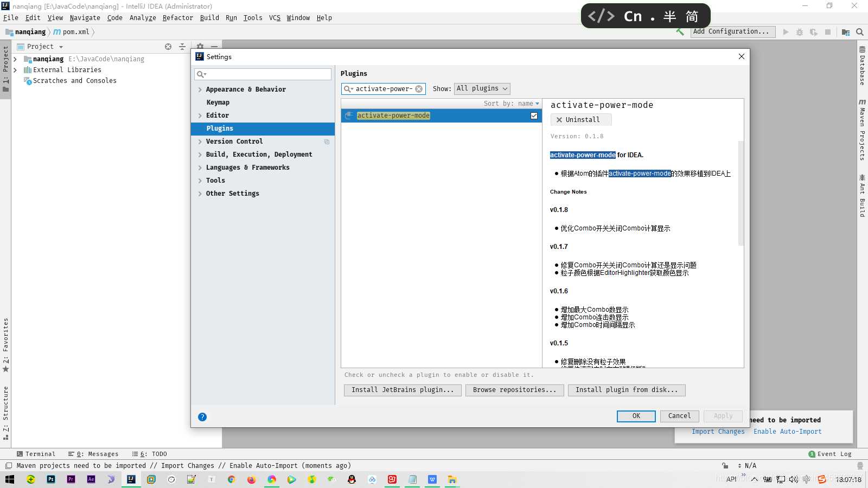The height and width of the screenshot is (488, 868).
Task: Close the Settings dialog with the X
Action: coord(742,56)
